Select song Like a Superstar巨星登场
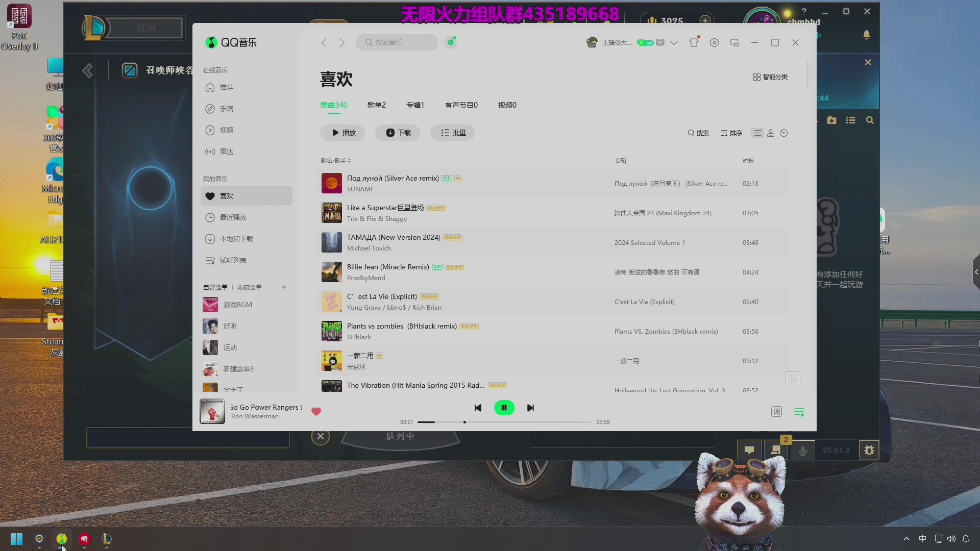Image resolution: width=980 pixels, height=551 pixels. pyautogui.click(x=553, y=213)
